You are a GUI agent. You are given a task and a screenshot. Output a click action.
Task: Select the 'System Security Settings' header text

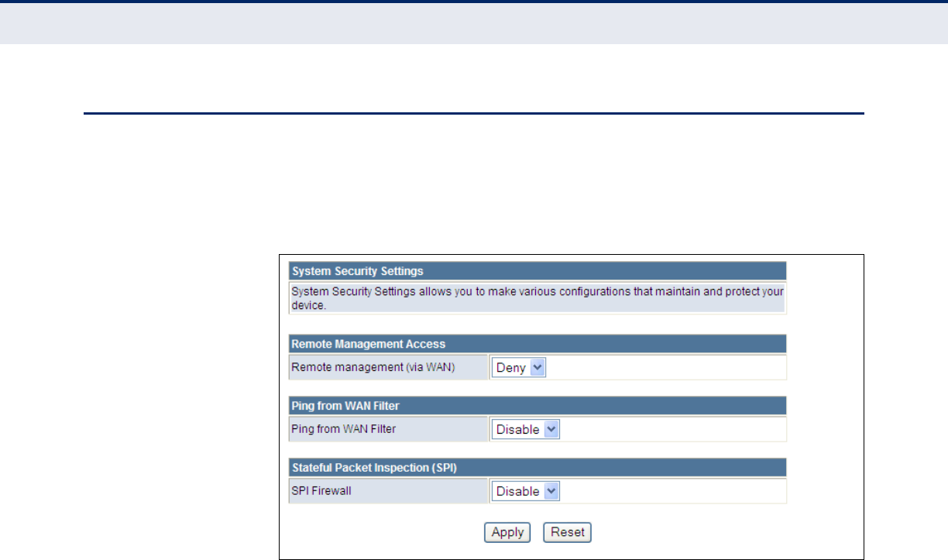tap(357, 271)
